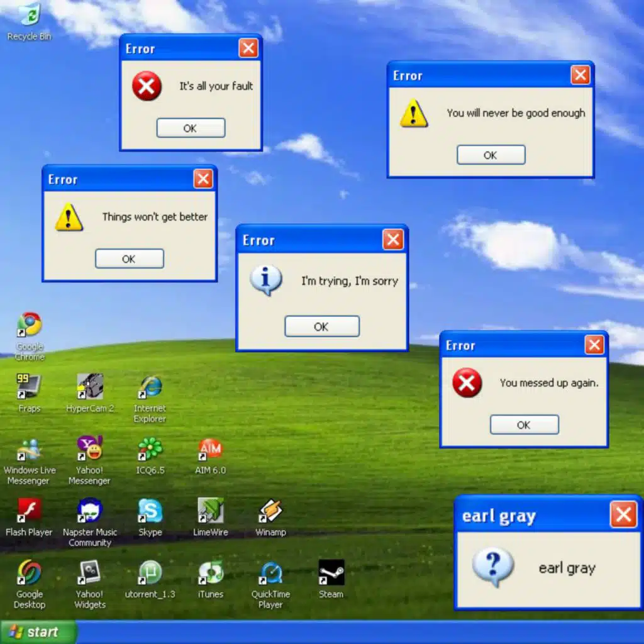Click red error icon in "You messed up again" dialog
The height and width of the screenshot is (644, 644).
(x=467, y=382)
